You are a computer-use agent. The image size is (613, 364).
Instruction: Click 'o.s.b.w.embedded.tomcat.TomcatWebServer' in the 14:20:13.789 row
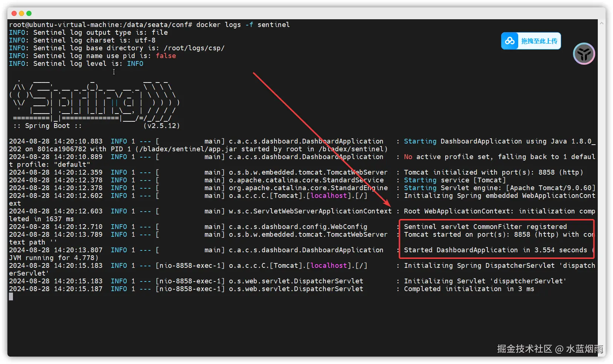click(308, 235)
